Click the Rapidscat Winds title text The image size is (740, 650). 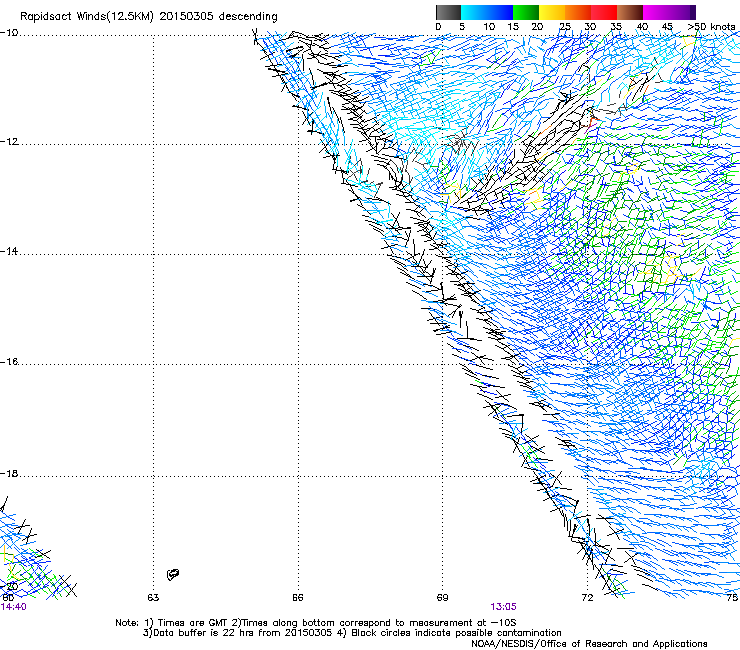click(x=149, y=17)
